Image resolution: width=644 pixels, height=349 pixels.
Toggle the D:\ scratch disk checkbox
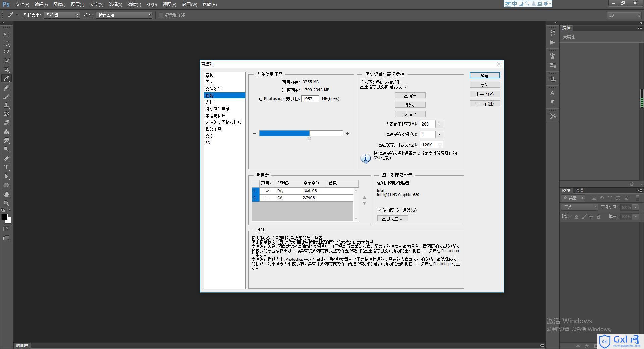(267, 191)
